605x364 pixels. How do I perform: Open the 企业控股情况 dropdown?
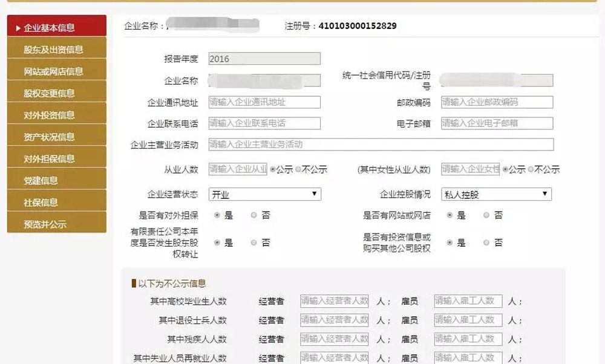[x=496, y=195]
